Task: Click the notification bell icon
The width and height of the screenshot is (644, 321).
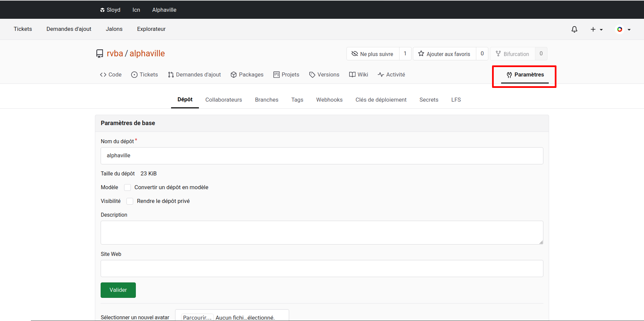Action: tap(574, 30)
